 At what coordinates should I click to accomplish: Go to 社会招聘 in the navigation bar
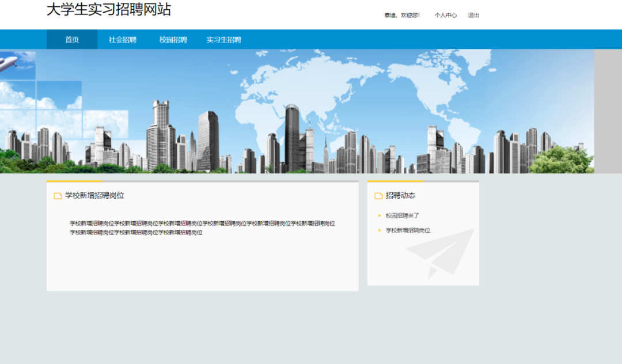[123, 40]
